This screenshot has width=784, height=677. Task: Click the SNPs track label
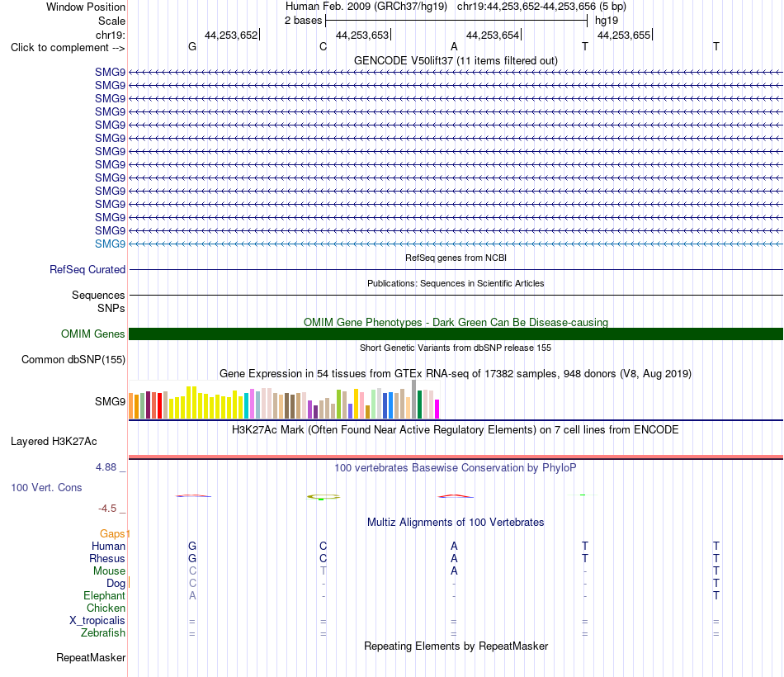(x=111, y=308)
